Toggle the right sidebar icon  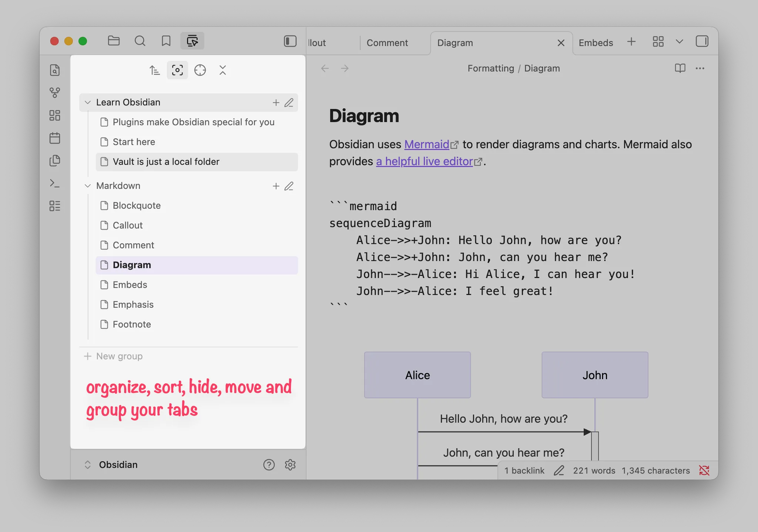pos(702,41)
